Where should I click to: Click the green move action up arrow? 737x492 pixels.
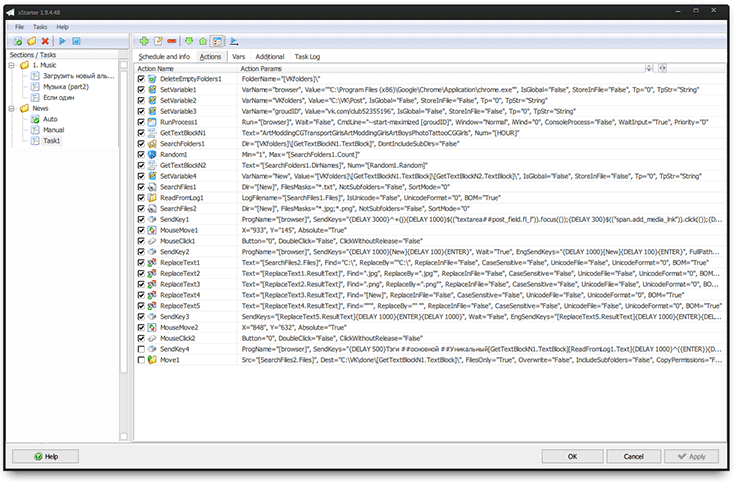203,41
